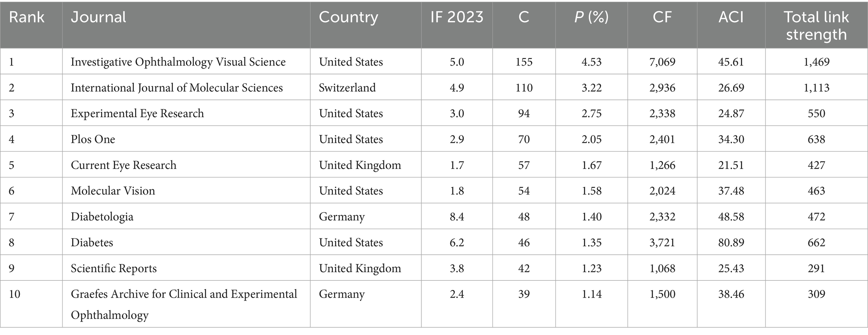The height and width of the screenshot is (335, 868).
Task: Click the Experimental Eye Research entry
Action: pyautogui.click(x=137, y=113)
